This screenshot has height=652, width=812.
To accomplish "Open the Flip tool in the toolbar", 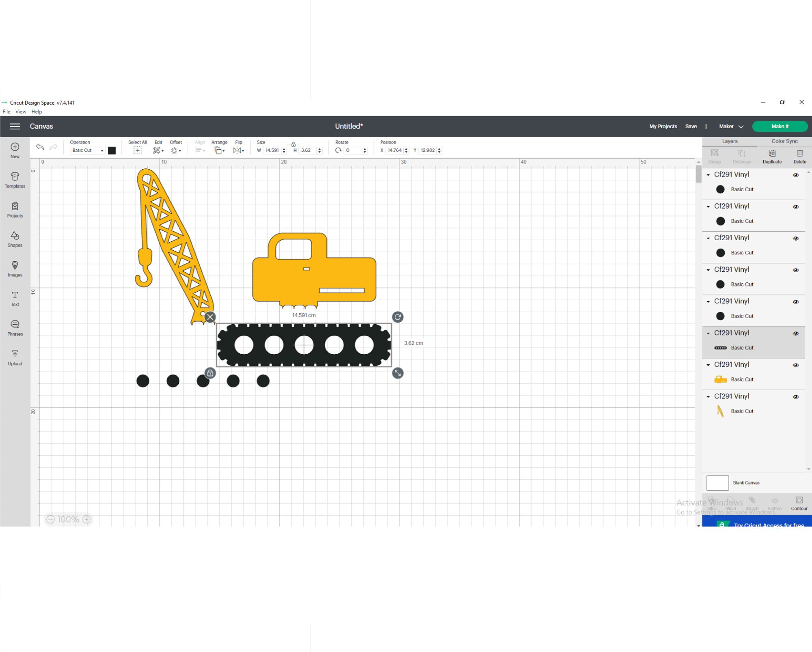I will (x=238, y=150).
